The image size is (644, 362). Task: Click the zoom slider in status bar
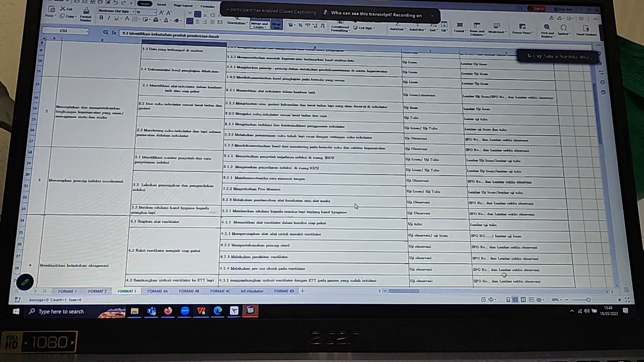[x=588, y=300]
